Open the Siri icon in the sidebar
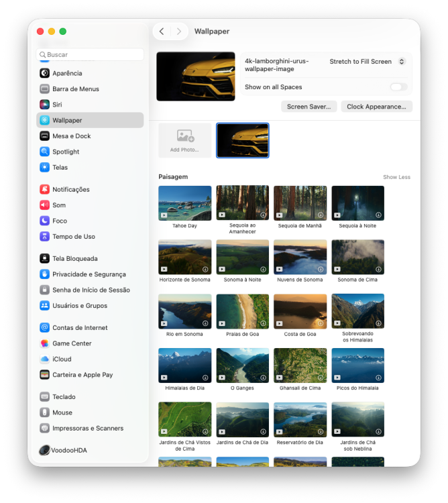Image resolution: width=448 pixels, height=503 pixels. 44,105
